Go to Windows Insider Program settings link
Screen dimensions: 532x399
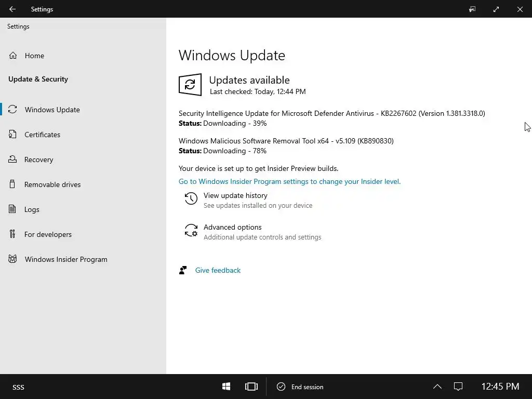pos(289,181)
